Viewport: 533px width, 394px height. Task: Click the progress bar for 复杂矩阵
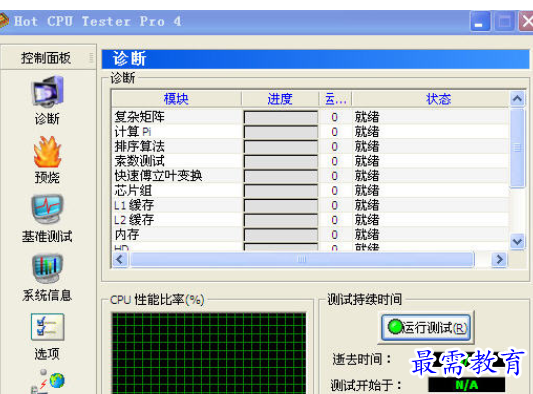pos(281,117)
